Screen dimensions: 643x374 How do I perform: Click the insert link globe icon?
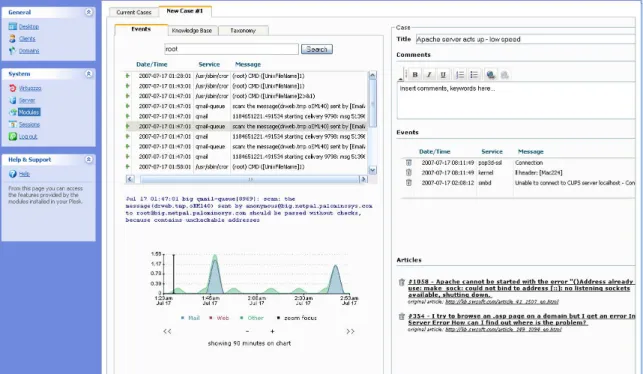coord(490,75)
